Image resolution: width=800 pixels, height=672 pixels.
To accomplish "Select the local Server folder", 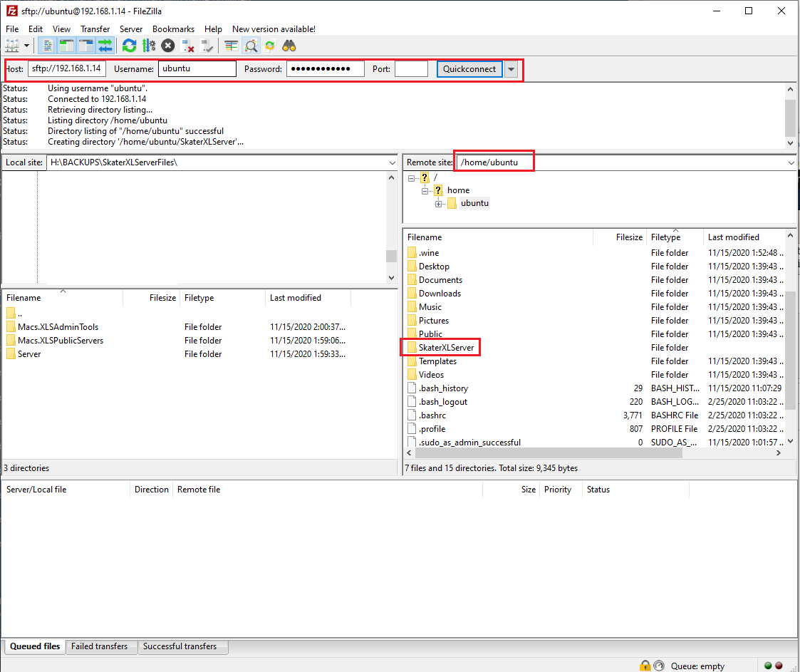I will click(29, 354).
